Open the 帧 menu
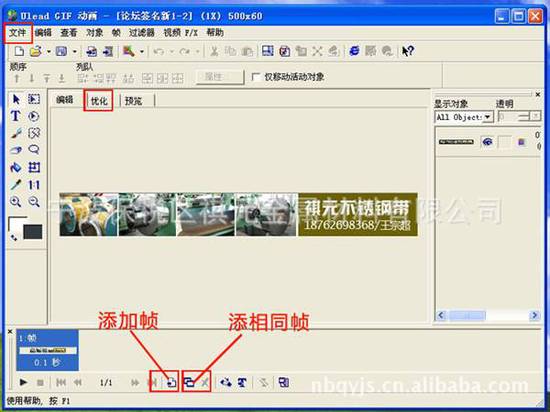 (x=116, y=33)
